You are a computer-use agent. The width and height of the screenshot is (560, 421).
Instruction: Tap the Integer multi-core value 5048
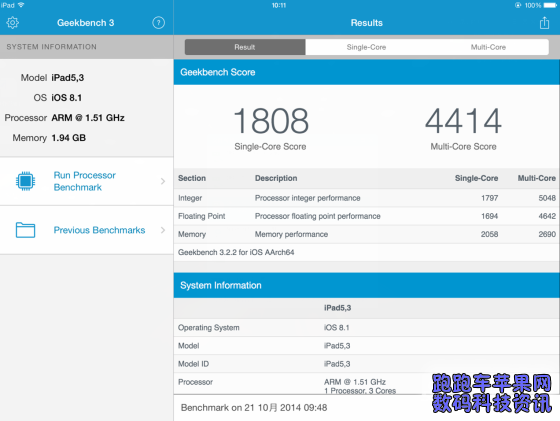[547, 198]
